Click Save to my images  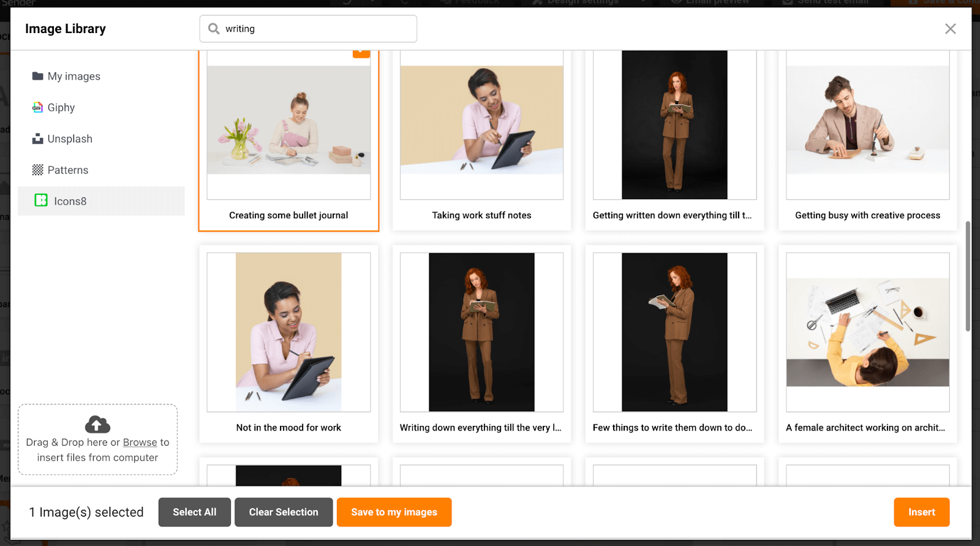pyautogui.click(x=394, y=512)
